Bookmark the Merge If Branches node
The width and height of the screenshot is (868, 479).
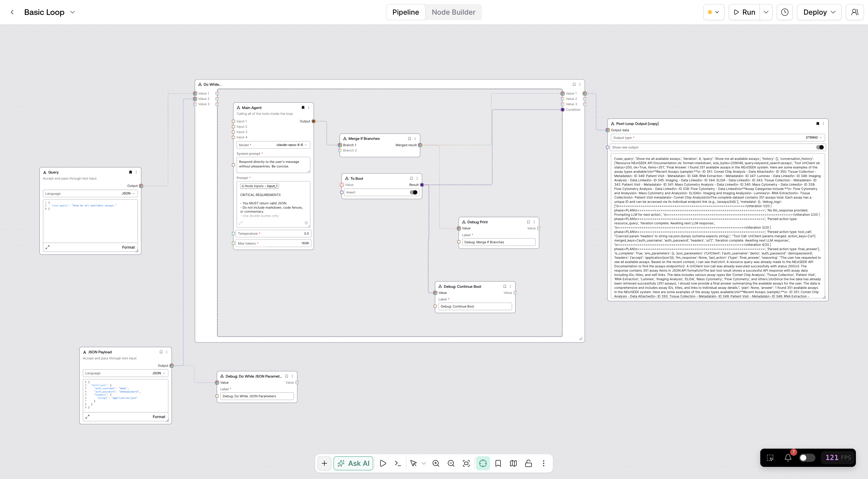tap(409, 138)
